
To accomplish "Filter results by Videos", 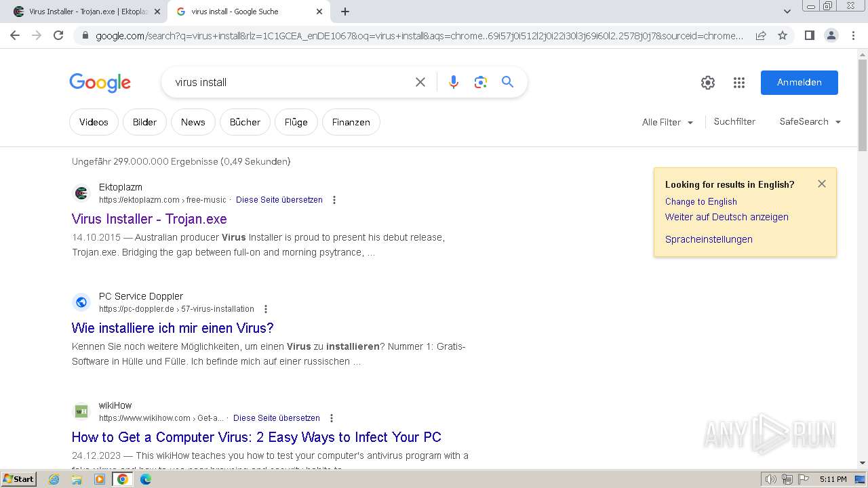I will (94, 122).
